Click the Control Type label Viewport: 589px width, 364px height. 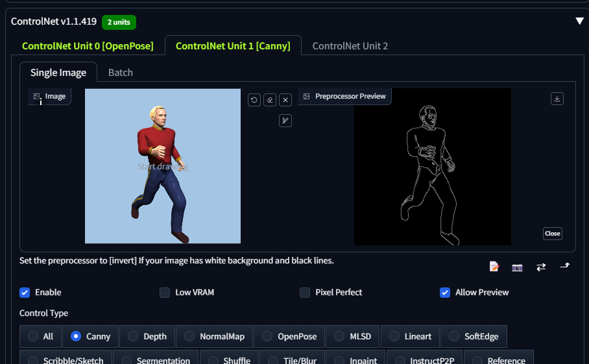click(43, 313)
